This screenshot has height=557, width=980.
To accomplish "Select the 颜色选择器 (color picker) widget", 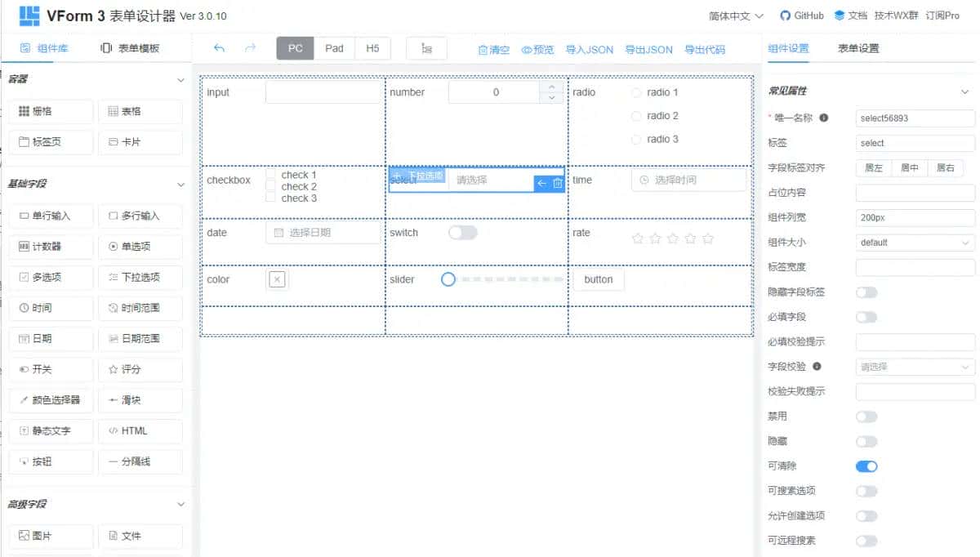I will [x=51, y=400].
